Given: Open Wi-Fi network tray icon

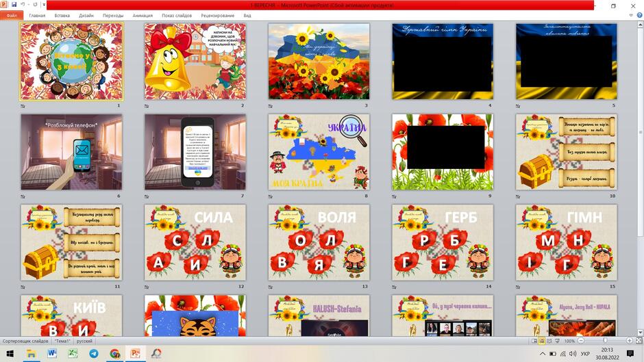Looking at the screenshot, I should click(562, 354).
